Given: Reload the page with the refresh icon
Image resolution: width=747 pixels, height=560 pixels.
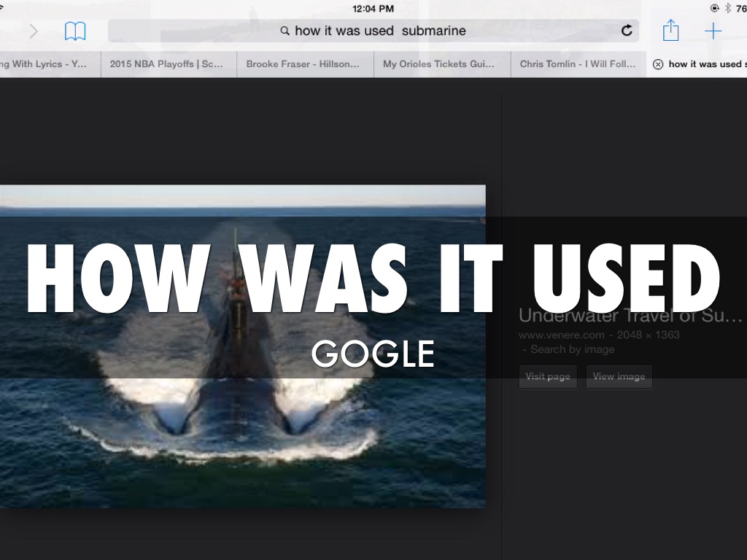Looking at the screenshot, I should click(626, 31).
